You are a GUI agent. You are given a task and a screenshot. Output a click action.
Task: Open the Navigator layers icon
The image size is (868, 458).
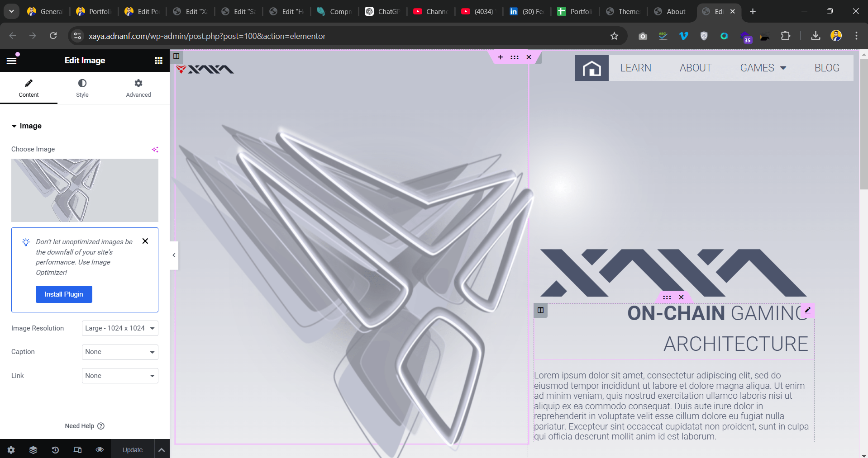[33, 450]
